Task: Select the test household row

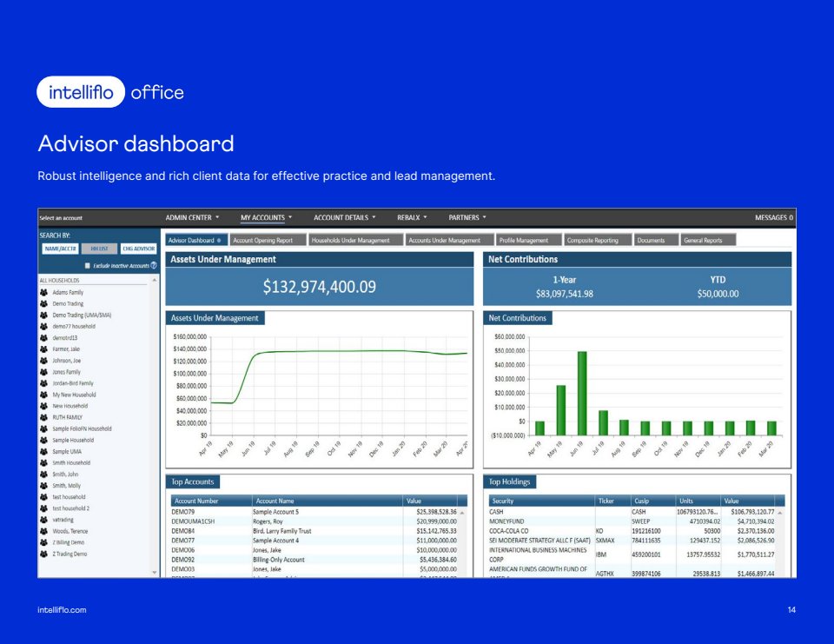Action: point(94,497)
